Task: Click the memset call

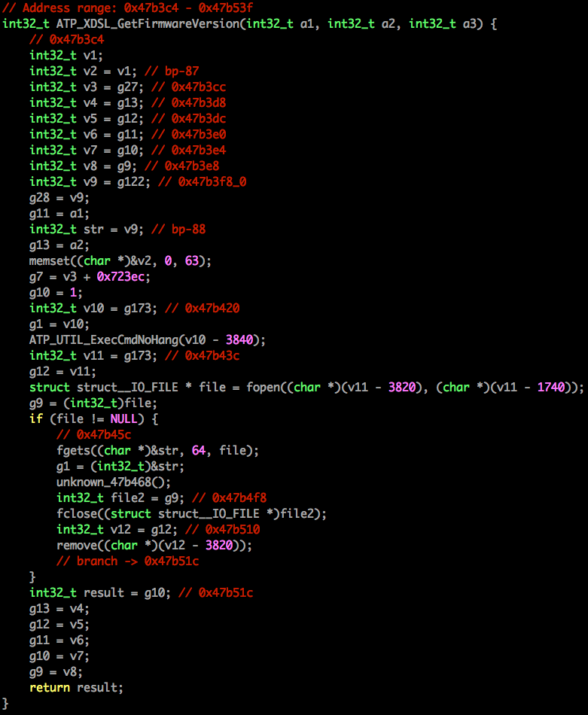Action: pyautogui.click(x=120, y=261)
